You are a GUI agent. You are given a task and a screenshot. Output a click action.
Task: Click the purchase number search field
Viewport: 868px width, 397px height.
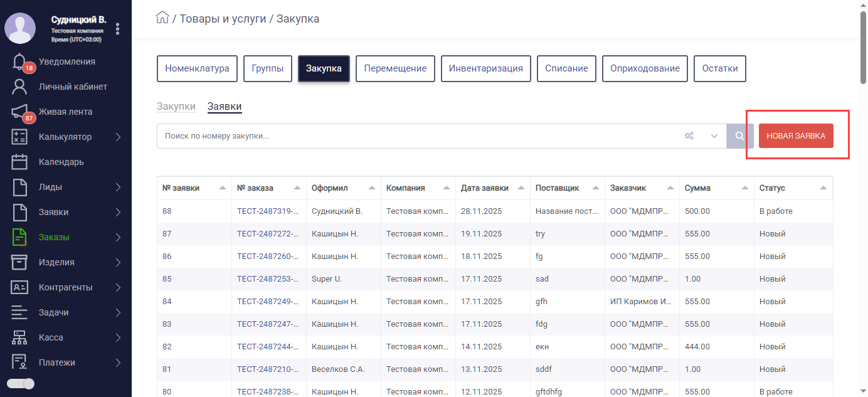(x=414, y=136)
